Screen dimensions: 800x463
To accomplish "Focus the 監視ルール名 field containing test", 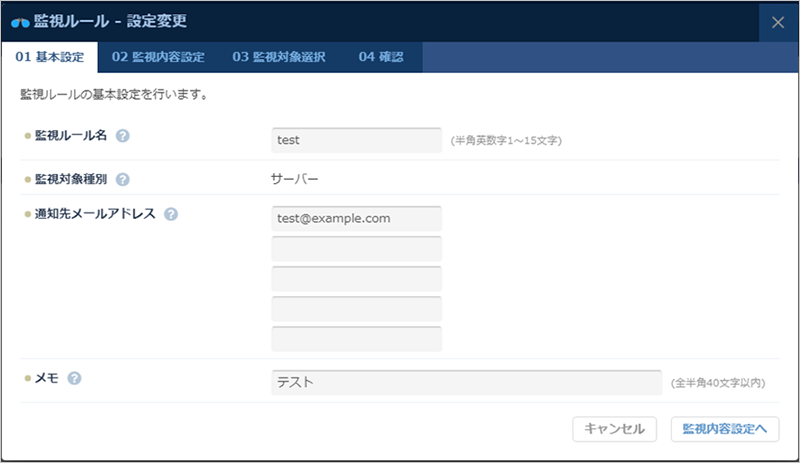I will (356, 140).
